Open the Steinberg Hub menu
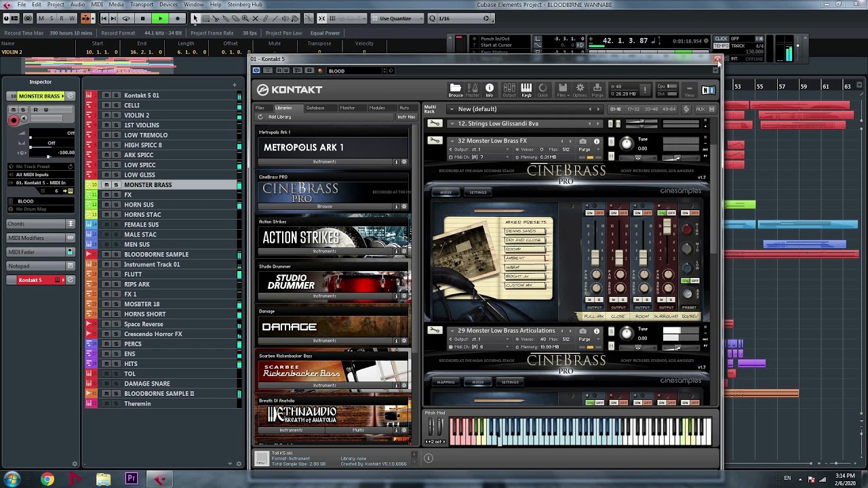This screenshot has width=868, height=488. click(x=244, y=4)
